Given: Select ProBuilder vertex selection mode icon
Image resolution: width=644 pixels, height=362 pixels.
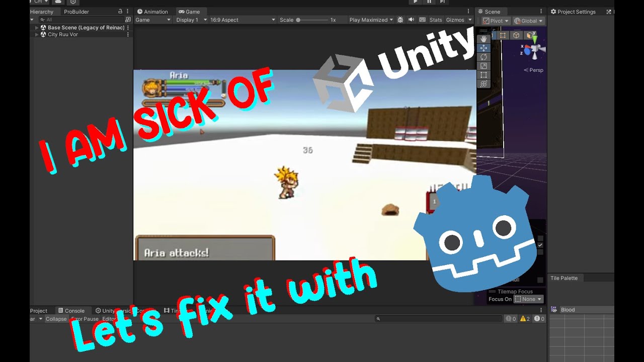Looking at the screenshot, I should coord(503,35).
